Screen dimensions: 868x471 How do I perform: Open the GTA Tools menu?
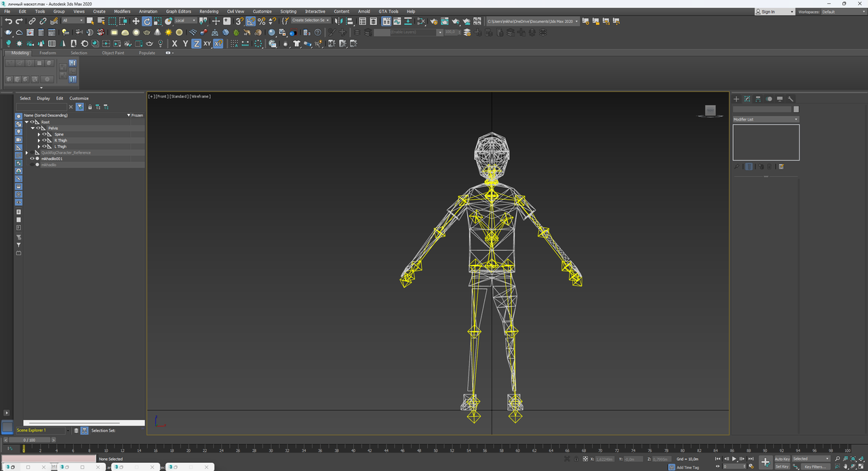[x=389, y=12]
